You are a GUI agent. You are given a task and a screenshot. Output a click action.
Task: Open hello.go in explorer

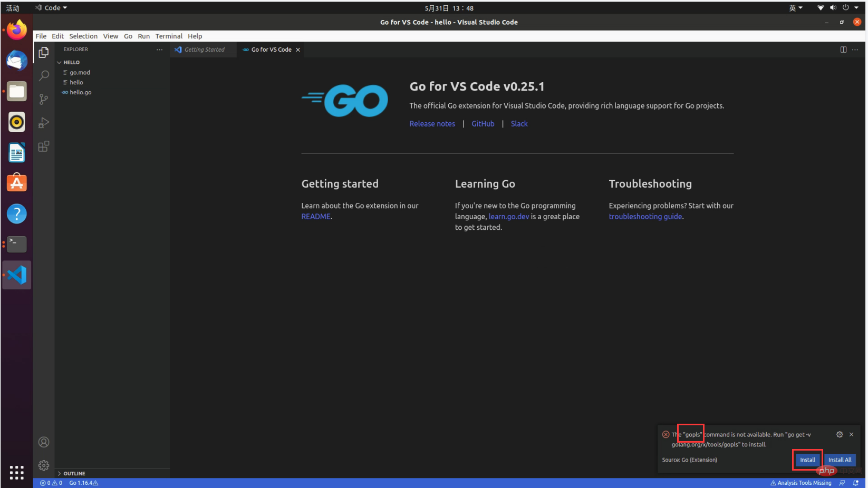[x=112, y=92]
